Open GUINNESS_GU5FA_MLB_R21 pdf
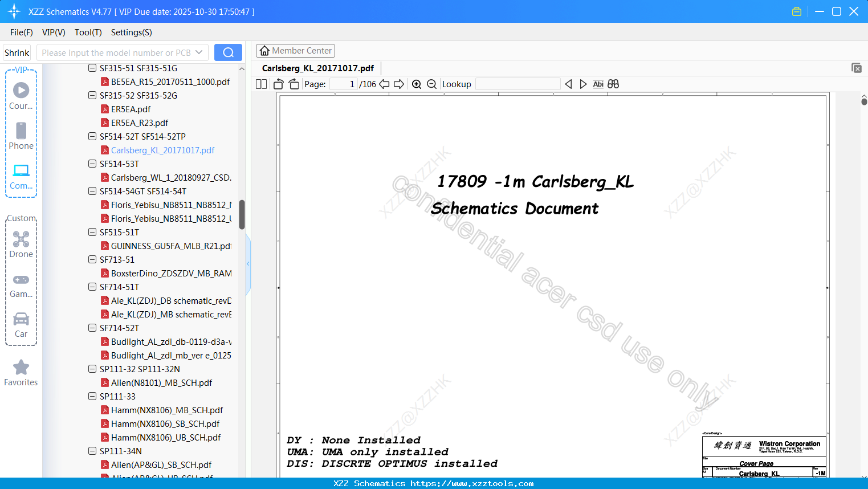This screenshot has height=489, width=868. click(x=171, y=246)
